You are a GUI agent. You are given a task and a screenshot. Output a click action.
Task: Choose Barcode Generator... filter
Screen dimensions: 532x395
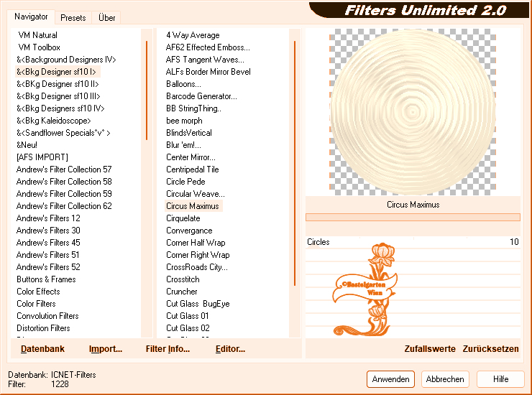[201, 96]
